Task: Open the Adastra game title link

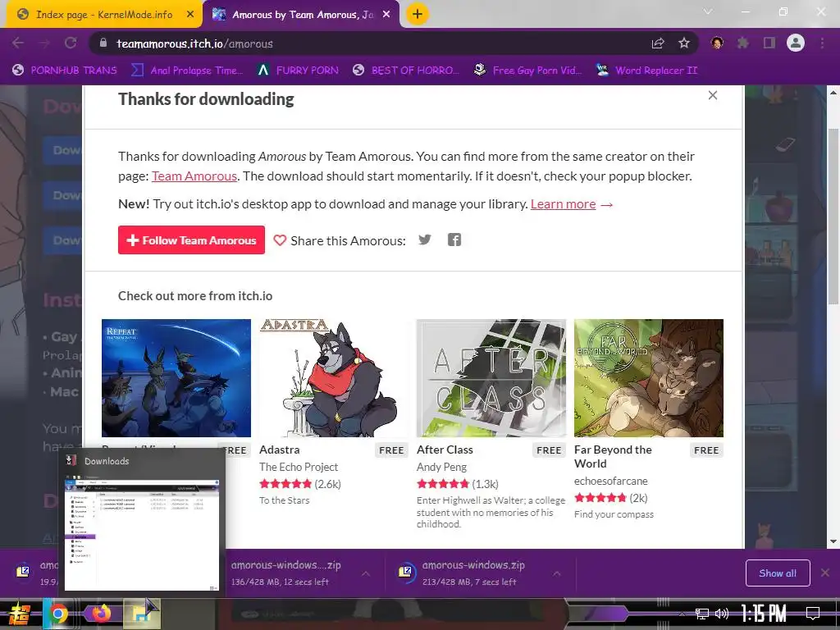Action: click(279, 450)
